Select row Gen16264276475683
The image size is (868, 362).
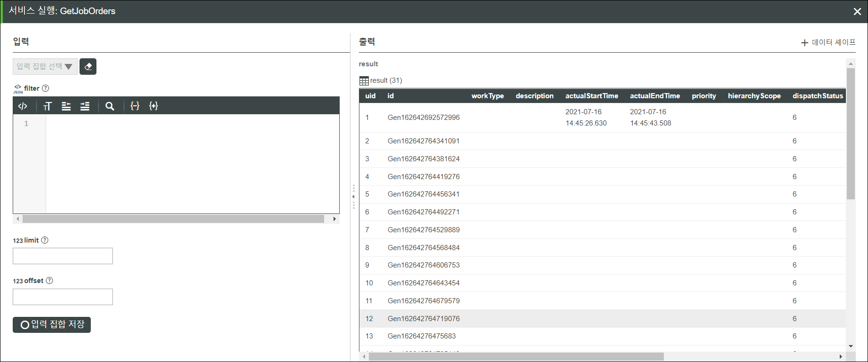(603, 336)
